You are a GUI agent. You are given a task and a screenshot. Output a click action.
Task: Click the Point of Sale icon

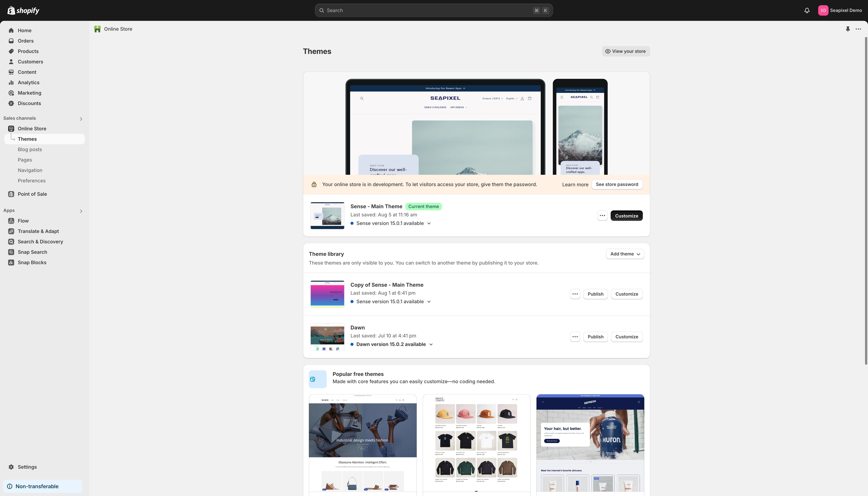[11, 194]
